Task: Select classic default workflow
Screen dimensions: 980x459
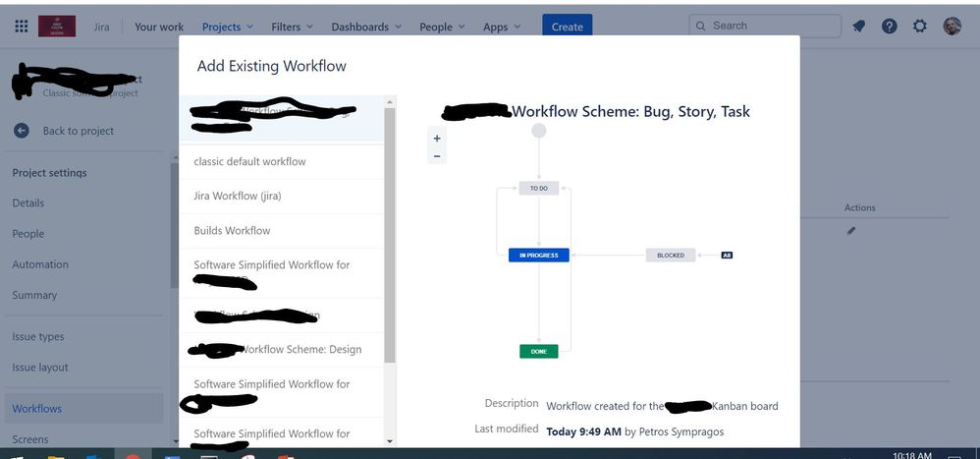Action: tap(281, 161)
